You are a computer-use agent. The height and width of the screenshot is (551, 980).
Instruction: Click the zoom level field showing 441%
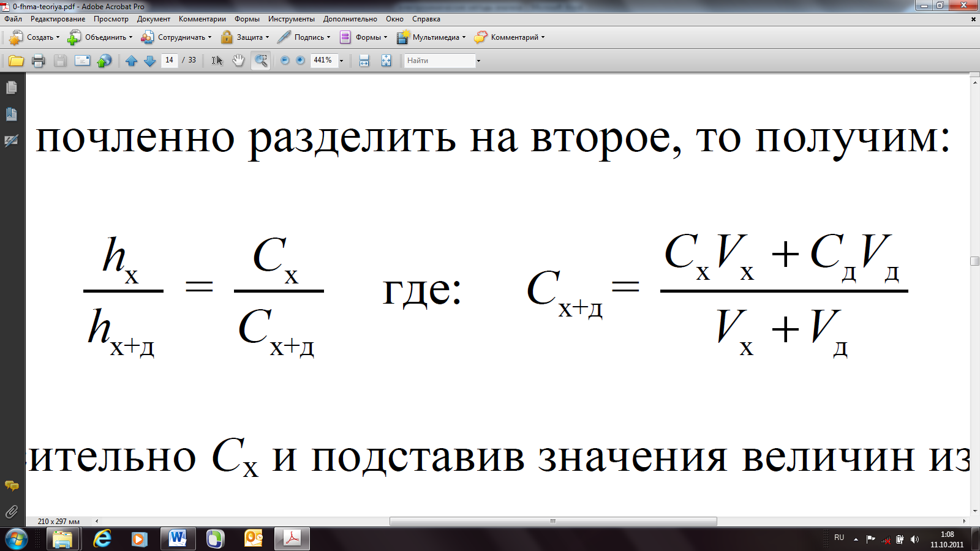pyautogui.click(x=324, y=60)
